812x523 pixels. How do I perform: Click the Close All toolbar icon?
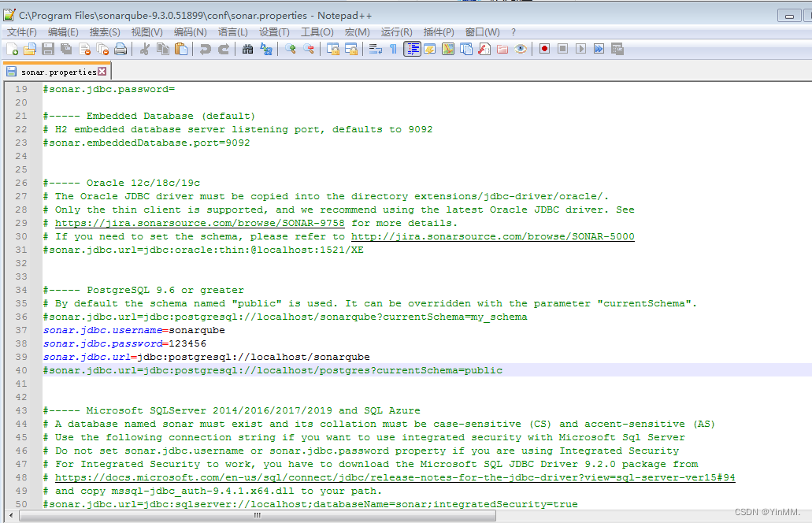pyautogui.click(x=102, y=49)
